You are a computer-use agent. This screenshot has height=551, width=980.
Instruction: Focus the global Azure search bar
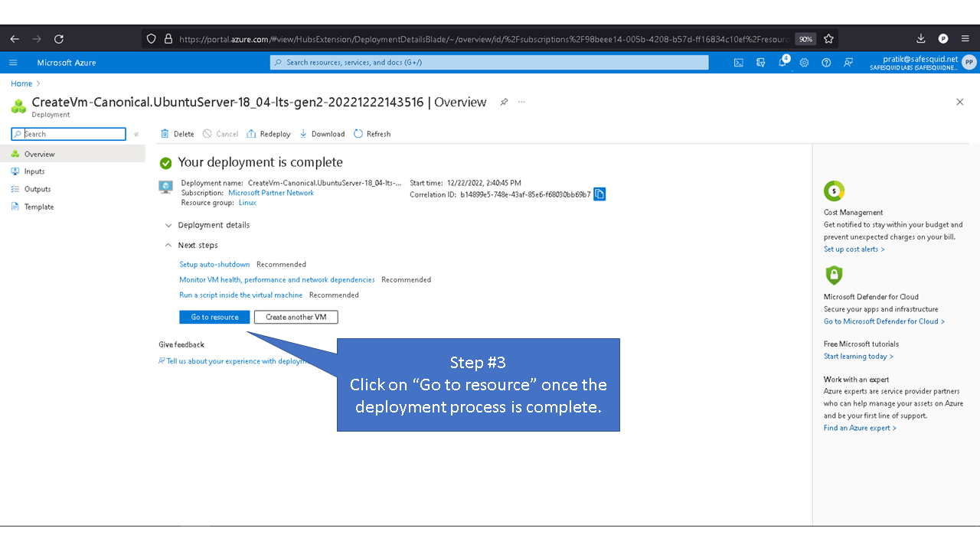[x=489, y=63]
